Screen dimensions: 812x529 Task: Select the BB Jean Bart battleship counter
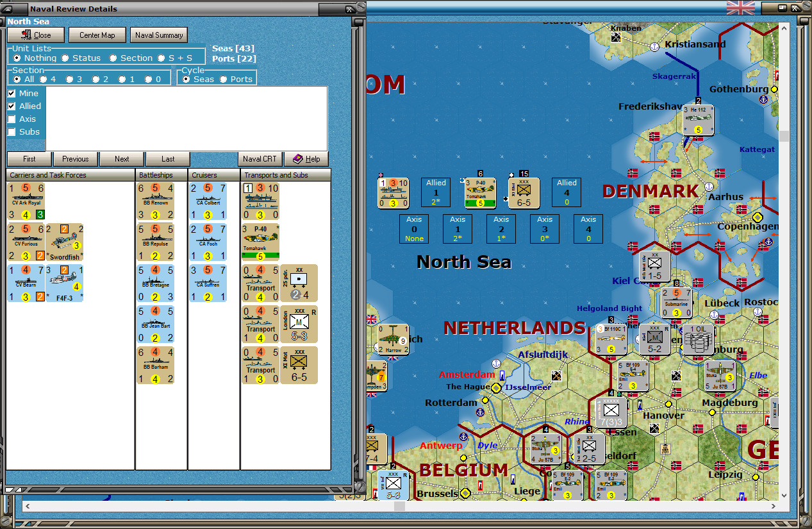pyautogui.click(x=156, y=324)
